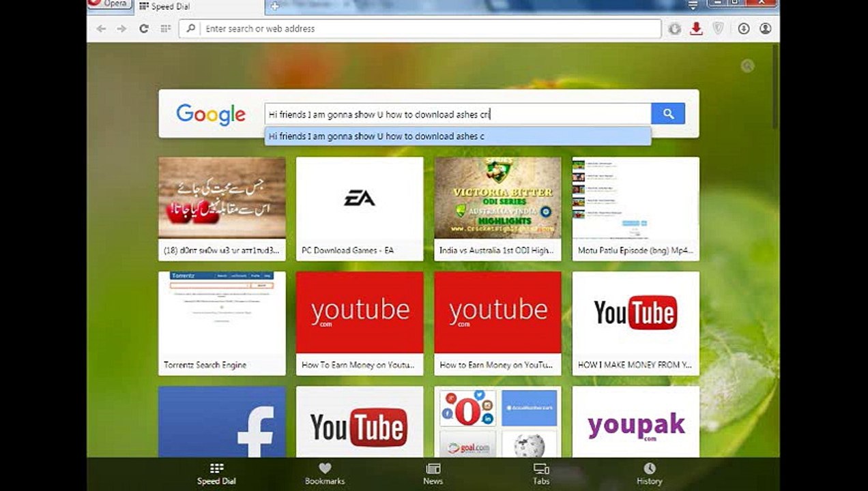The height and width of the screenshot is (491, 868).
Task: Open the EA logo speed dial tile
Action: [360, 198]
